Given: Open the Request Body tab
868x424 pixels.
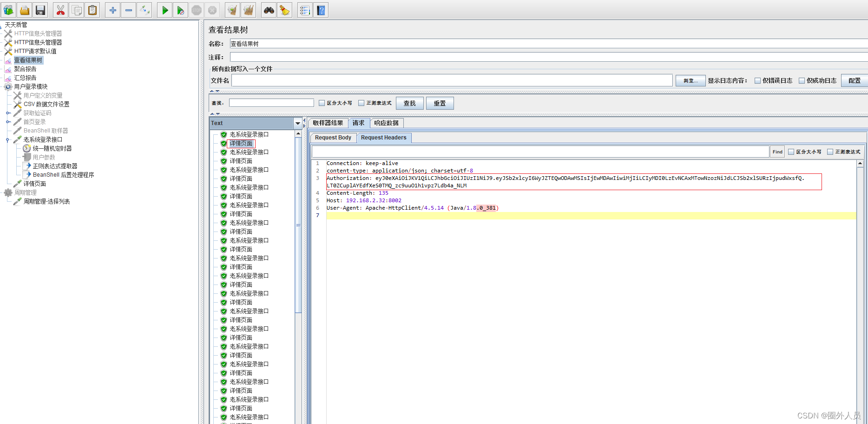Looking at the screenshot, I should click(x=333, y=138).
